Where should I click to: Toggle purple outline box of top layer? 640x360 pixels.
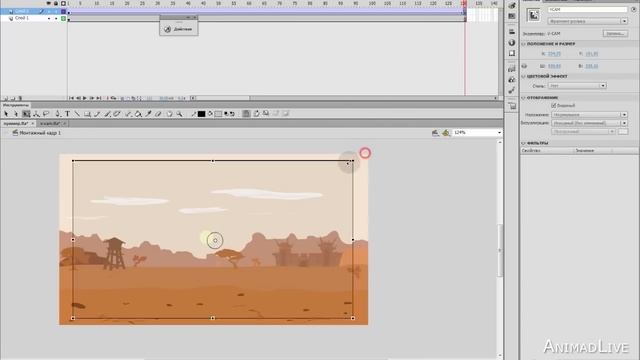click(63, 11)
